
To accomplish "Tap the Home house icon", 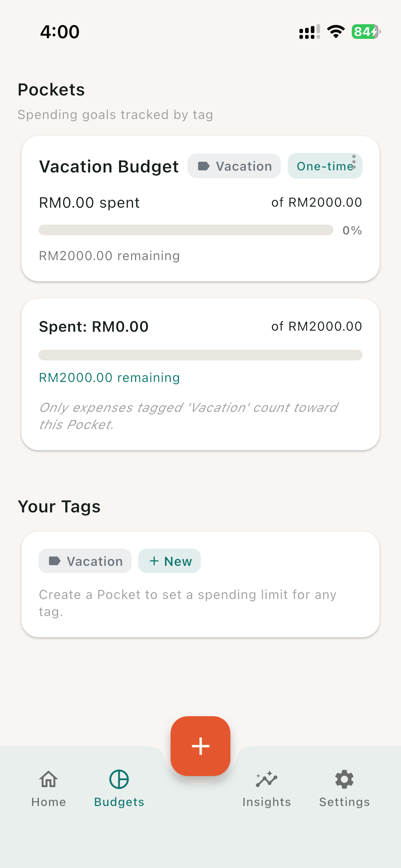I will click(48, 779).
